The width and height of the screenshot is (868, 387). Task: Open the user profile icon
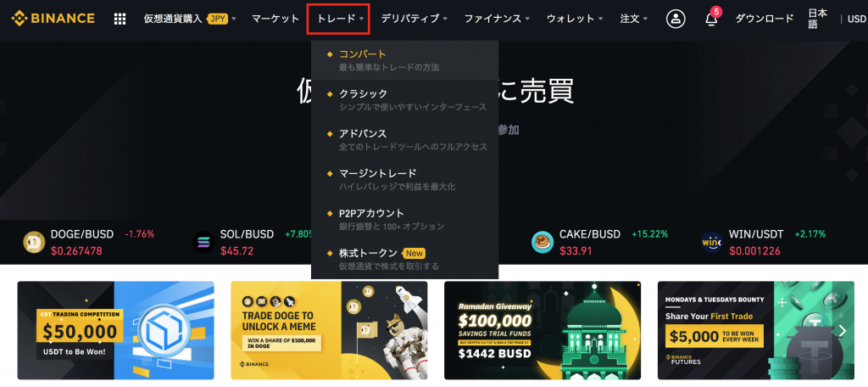tap(676, 19)
